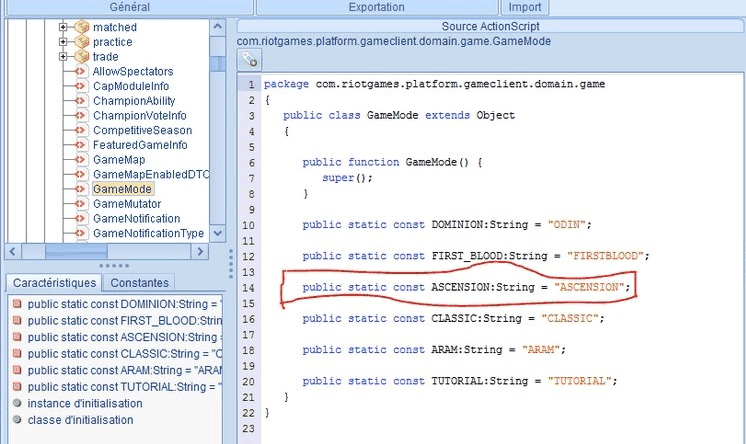The height and width of the screenshot is (444, 746).
Task: Click the DOMINION constant red icon
Action: pos(17,304)
